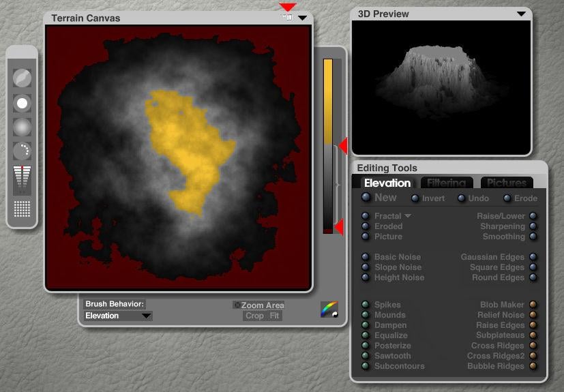Viewport: 564px width, 392px height.
Task: Expand the Fractal type dropdown arrow
Action: pos(408,216)
